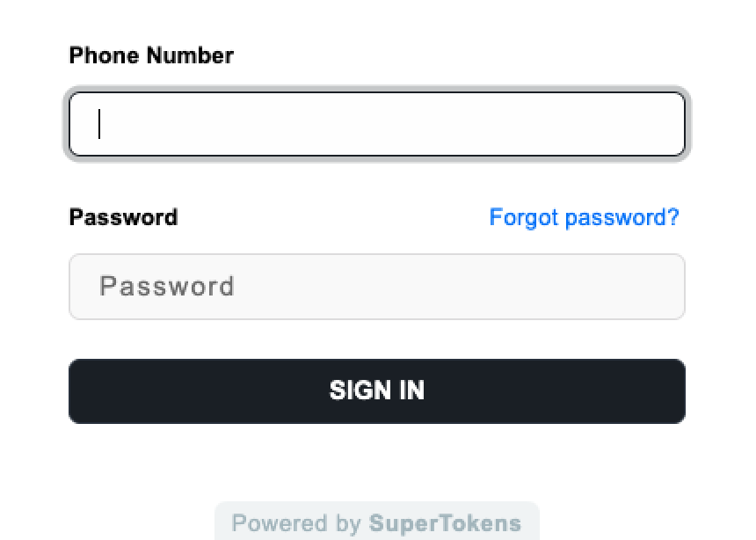Image resolution: width=756 pixels, height=540 pixels.
Task: Click the focused phone number textbox
Action: coord(376,124)
